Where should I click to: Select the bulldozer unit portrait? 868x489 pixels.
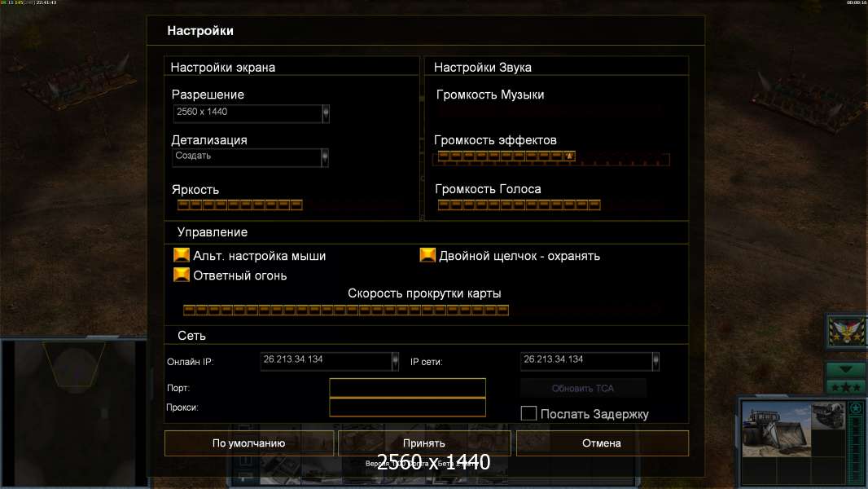776,430
